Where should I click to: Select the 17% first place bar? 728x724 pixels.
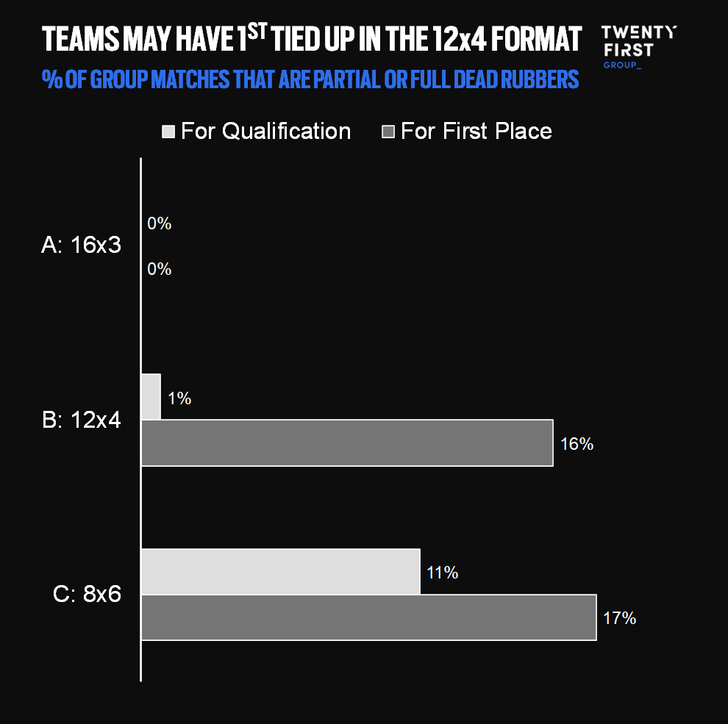(x=368, y=617)
